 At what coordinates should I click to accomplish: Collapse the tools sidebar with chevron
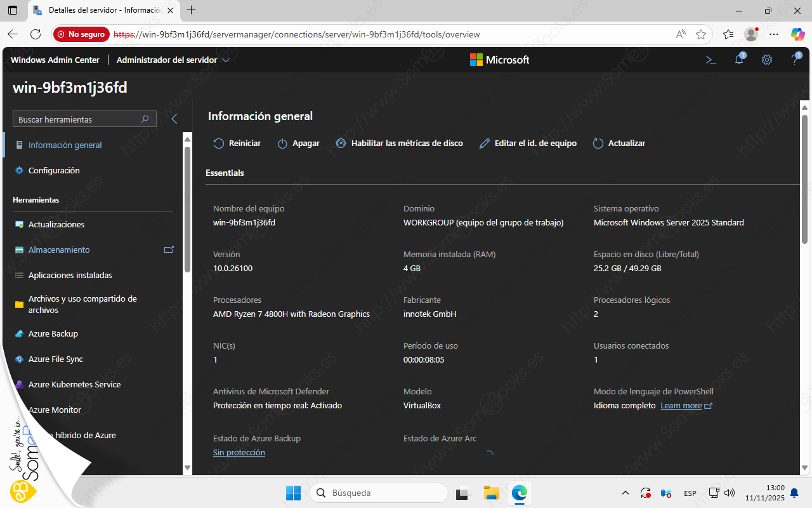point(174,119)
